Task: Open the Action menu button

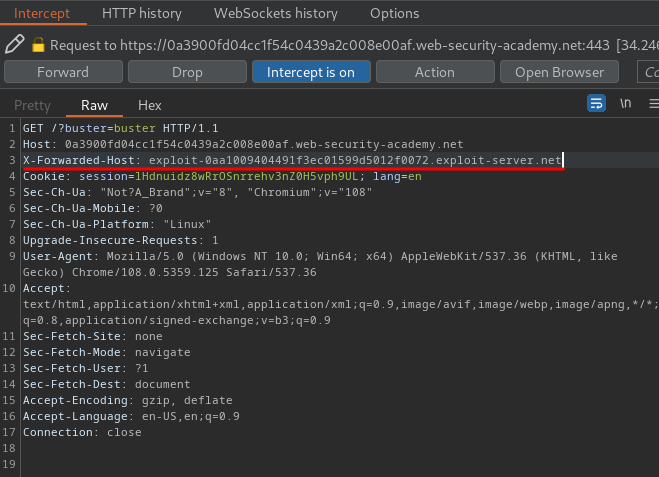Action: click(435, 72)
